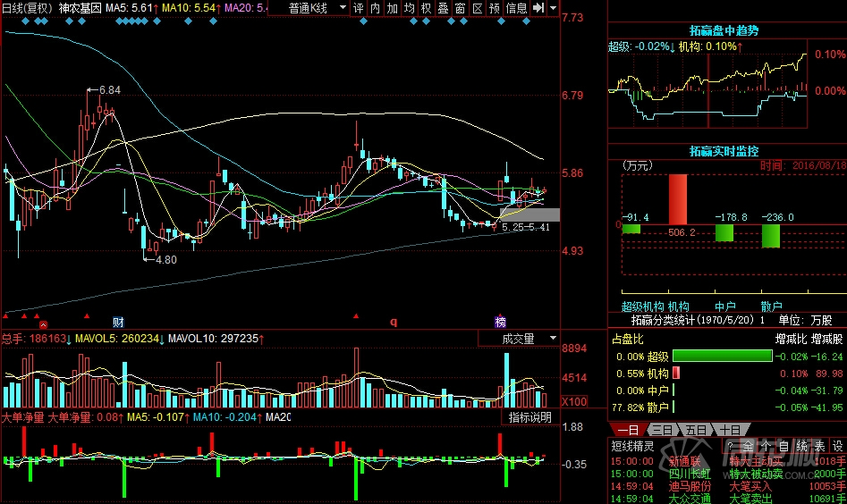Click the arrow-to-bar panel collapse icon
847x504 pixels.
pyautogui.click(x=538, y=8)
